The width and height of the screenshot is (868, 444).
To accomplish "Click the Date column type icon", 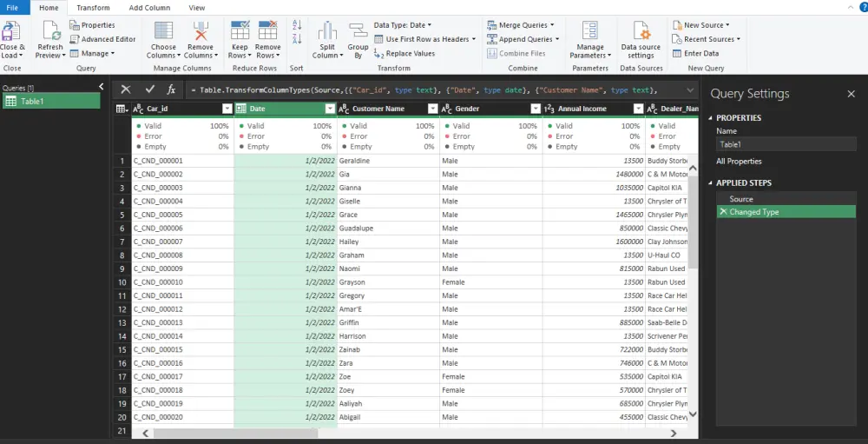I will click(x=240, y=109).
